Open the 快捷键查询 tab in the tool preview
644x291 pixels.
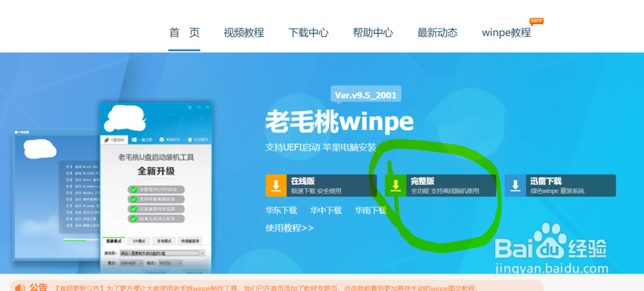[190, 241]
